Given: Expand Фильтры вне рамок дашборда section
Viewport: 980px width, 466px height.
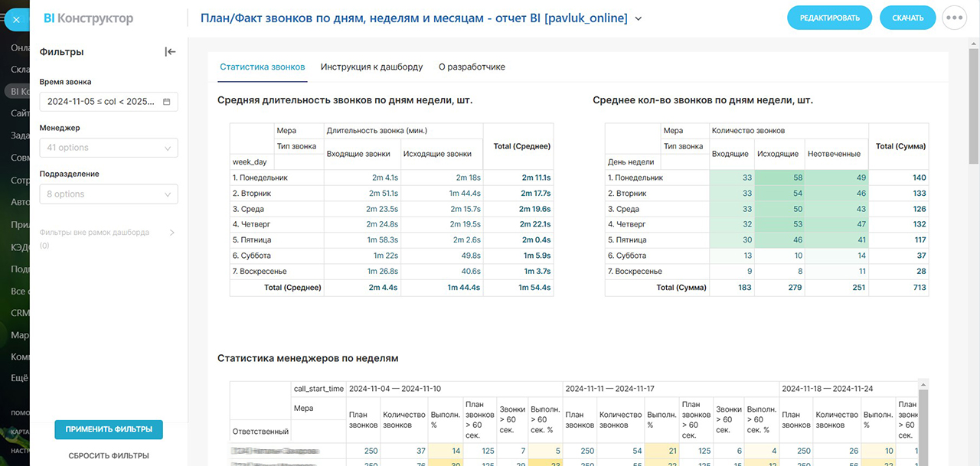Looking at the screenshot, I should 171,233.
